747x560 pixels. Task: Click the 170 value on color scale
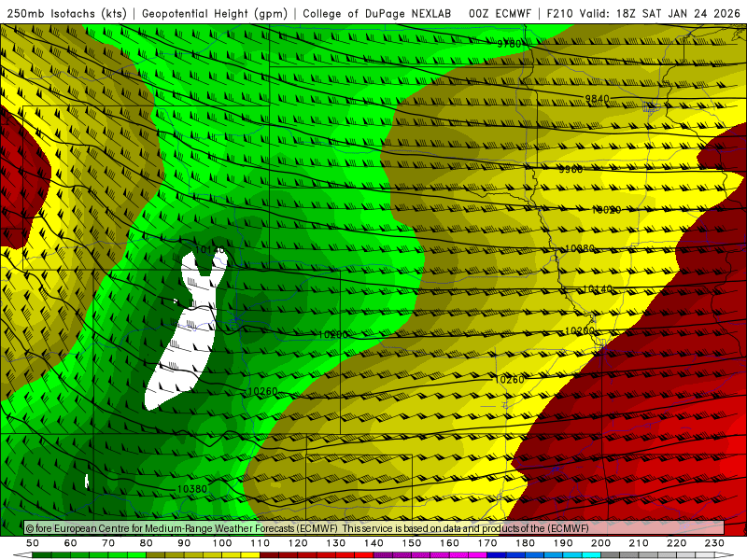click(487, 543)
